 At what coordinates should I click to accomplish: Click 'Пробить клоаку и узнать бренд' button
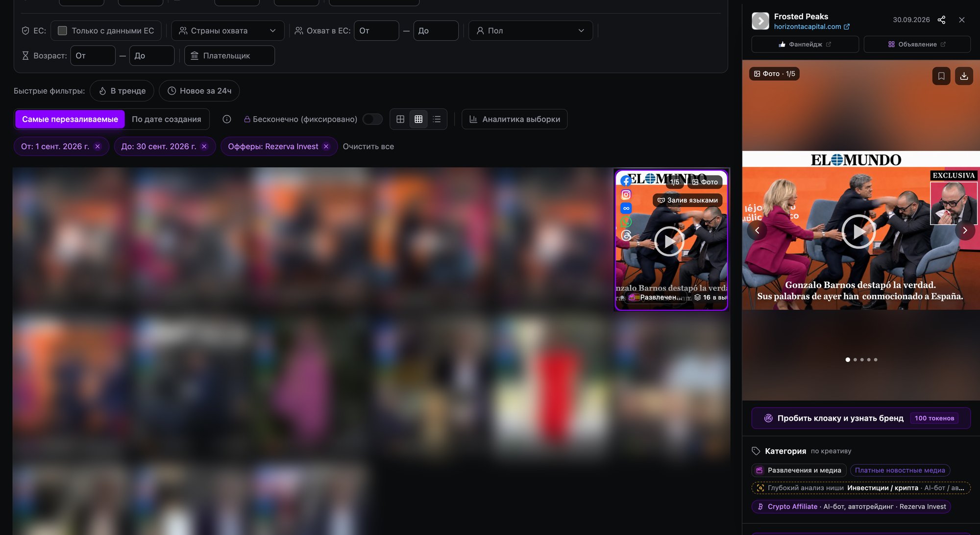point(861,418)
